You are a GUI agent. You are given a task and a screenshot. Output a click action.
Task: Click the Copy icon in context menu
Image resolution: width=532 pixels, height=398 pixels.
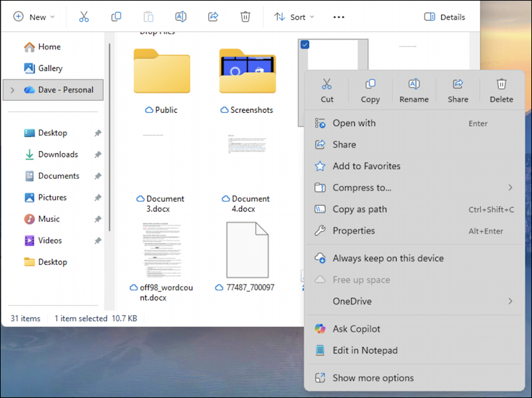click(x=370, y=85)
